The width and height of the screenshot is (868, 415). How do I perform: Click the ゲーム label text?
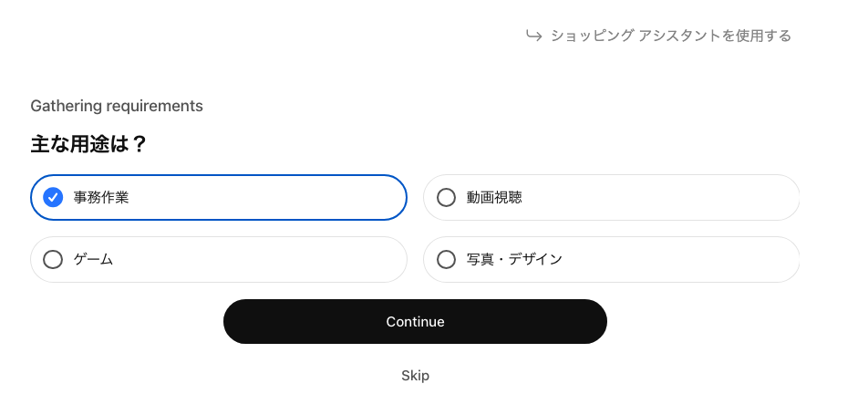(93, 260)
